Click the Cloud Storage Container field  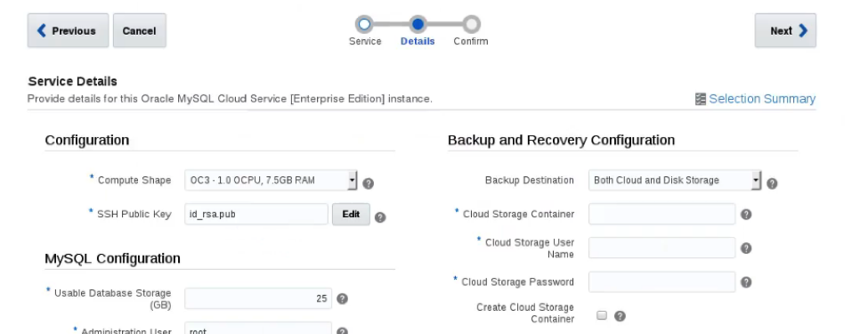(x=662, y=214)
